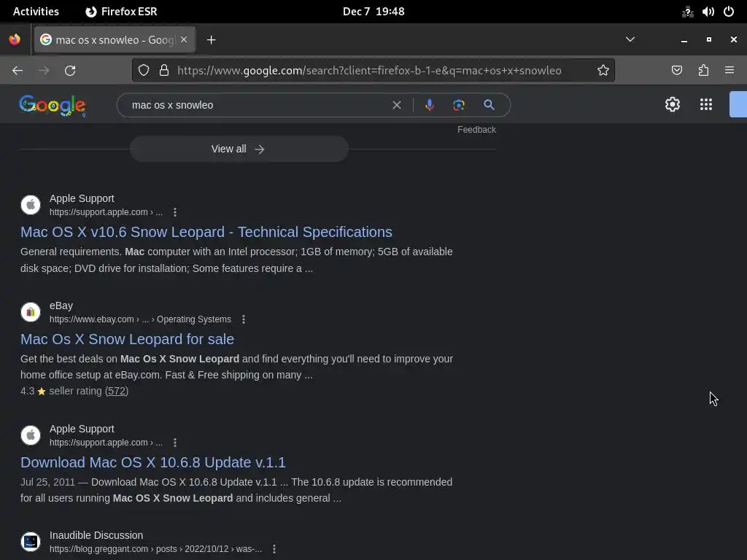Click inside the Google search field
The height and width of the screenshot is (560, 747).
point(258,105)
